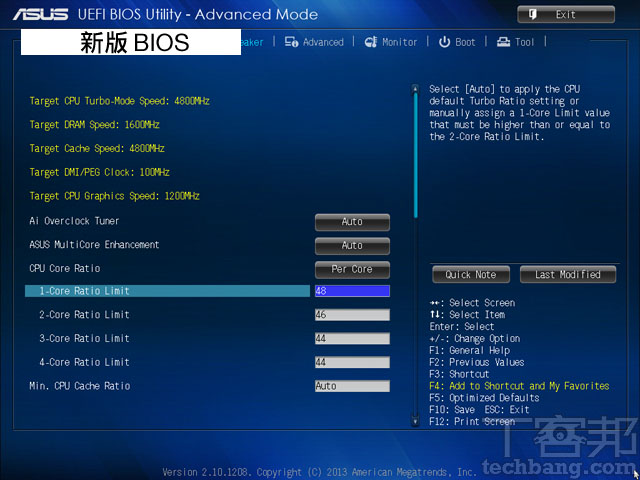Highlight the 1-Core Ratio Limit row label
This screenshot has height=480, width=640.
coord(84,291)
